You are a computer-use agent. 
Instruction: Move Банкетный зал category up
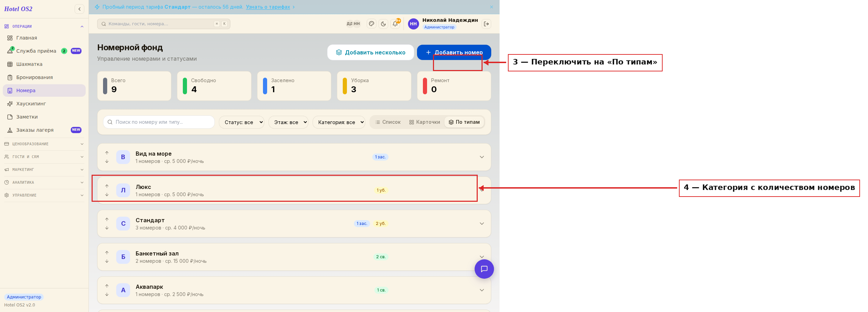(x=107, y=253)
